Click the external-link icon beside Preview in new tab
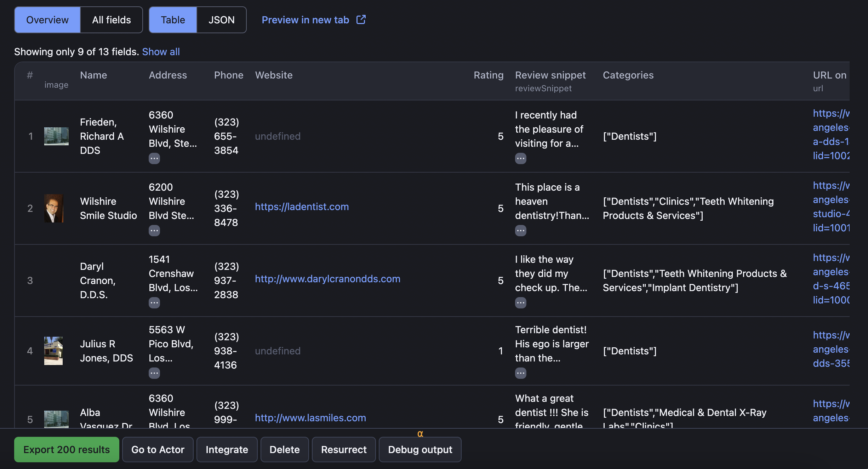868x469 pixels. click(x=361, y=19)
